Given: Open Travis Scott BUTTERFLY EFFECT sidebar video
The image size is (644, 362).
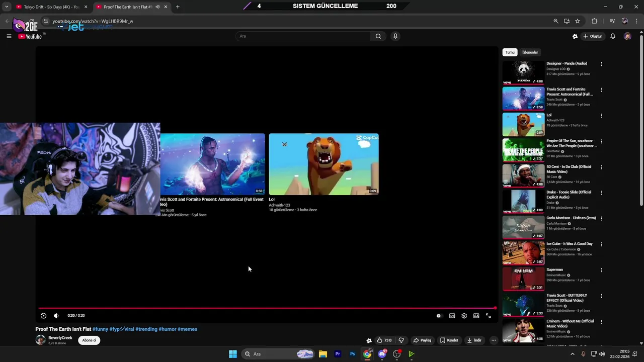Looking at the screenshot, I should click(523, 304).
